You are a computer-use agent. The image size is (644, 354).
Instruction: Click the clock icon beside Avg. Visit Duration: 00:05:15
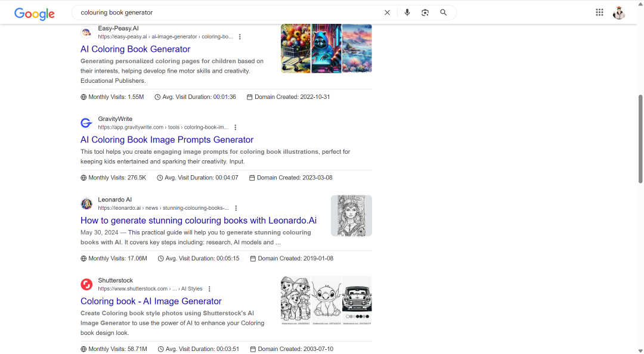pos(160,259)
